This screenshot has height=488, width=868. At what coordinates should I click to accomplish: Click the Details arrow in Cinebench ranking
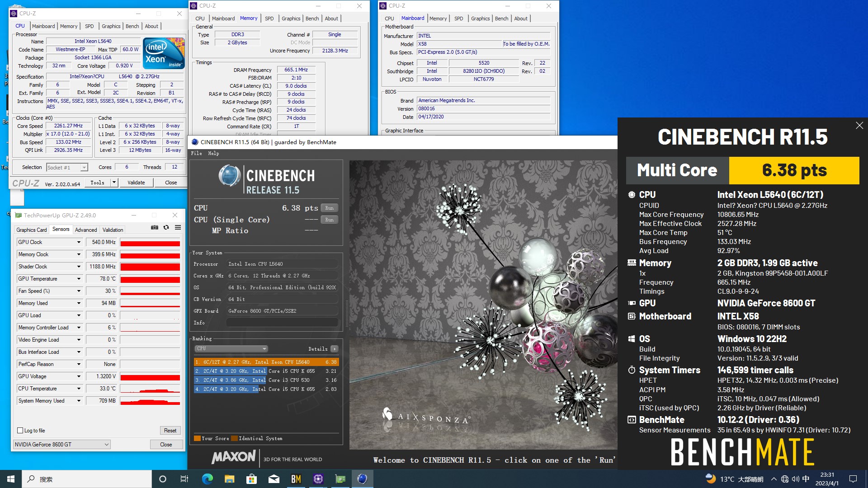pos(335,349)
